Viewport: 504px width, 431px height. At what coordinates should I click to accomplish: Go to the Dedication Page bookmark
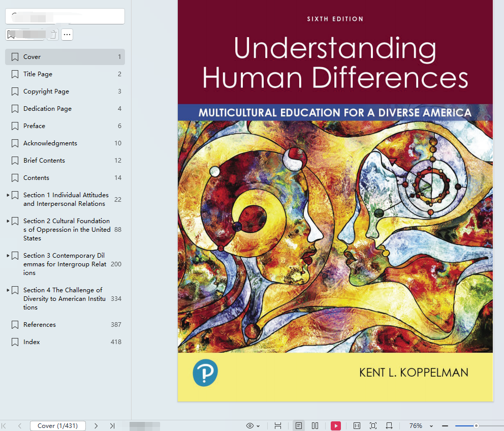click(65, 109)
